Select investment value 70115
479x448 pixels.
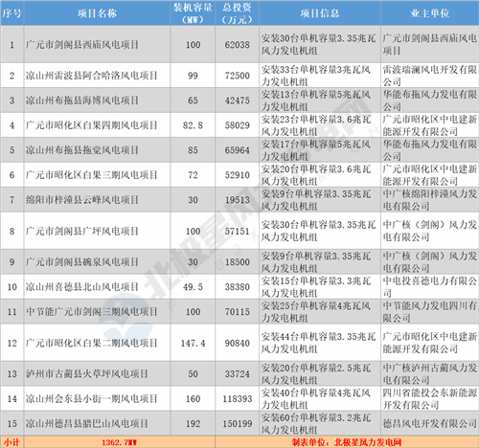tap(238, 312)
